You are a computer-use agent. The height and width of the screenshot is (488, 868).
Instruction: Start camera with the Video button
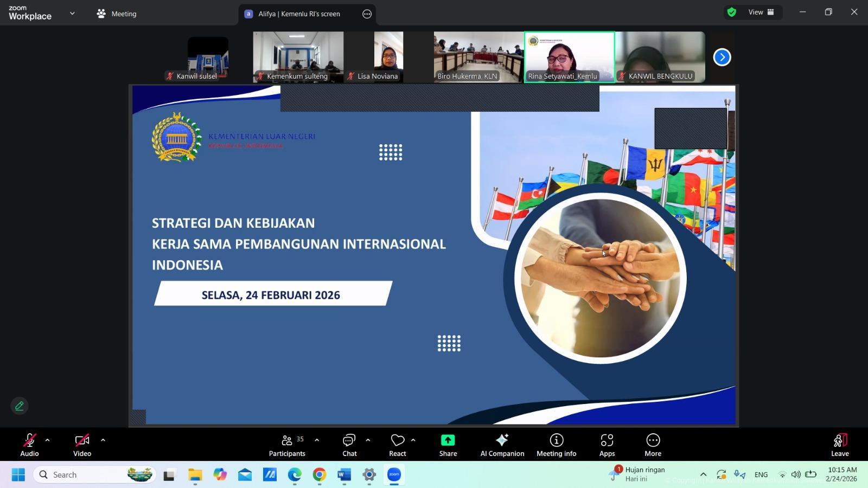tap(82, 445)
